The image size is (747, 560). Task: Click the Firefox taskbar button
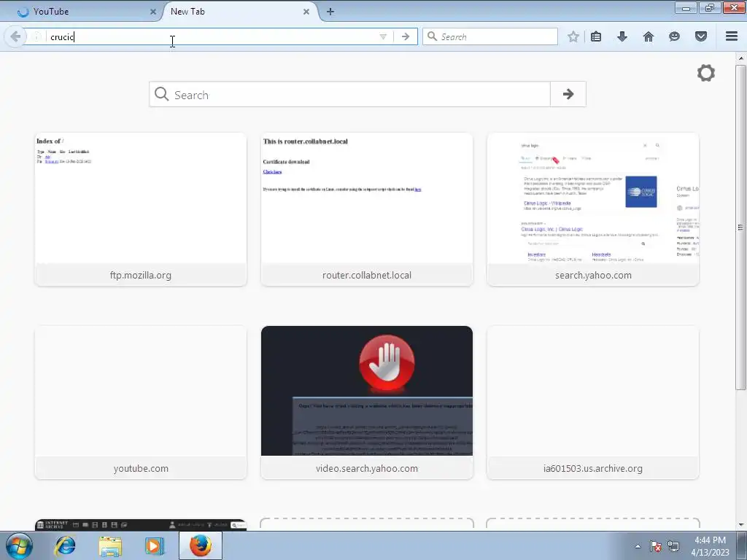(201, 545)
